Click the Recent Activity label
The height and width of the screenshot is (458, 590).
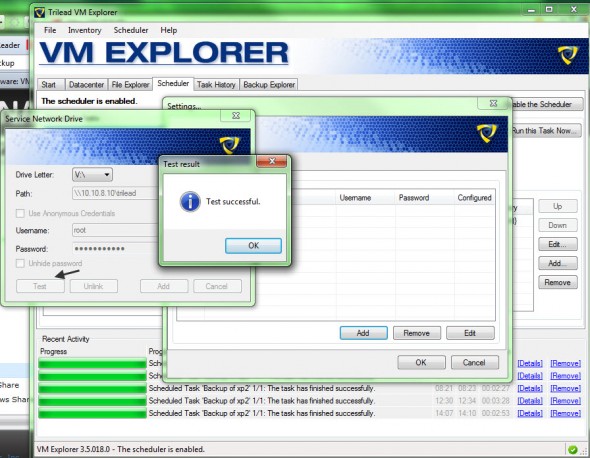click(66, 339)
